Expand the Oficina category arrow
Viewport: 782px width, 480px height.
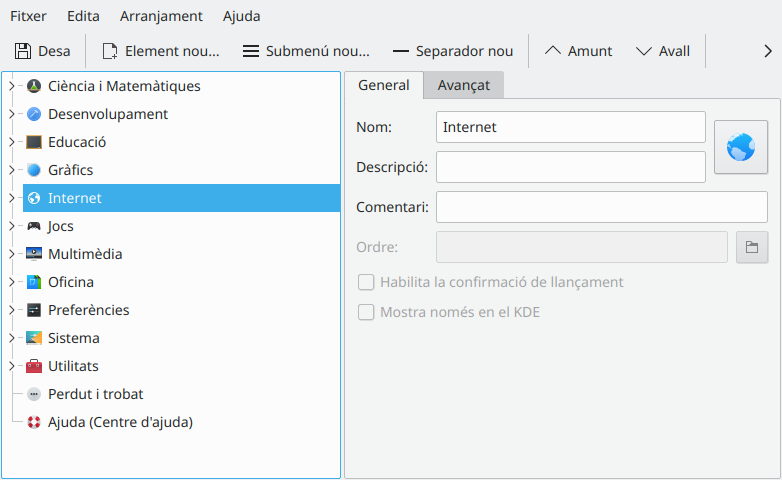(x=11, y=282)
